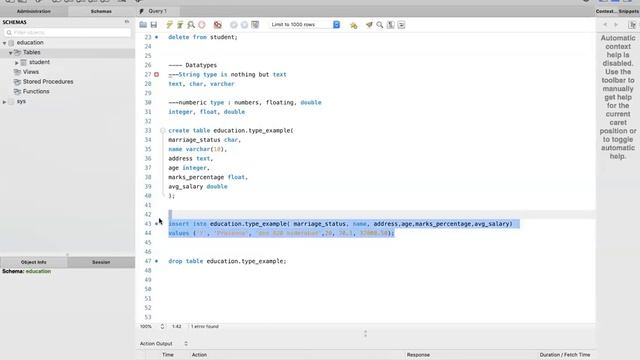Click 'marriage_status char,' line in editor

[x=204, y=140]
